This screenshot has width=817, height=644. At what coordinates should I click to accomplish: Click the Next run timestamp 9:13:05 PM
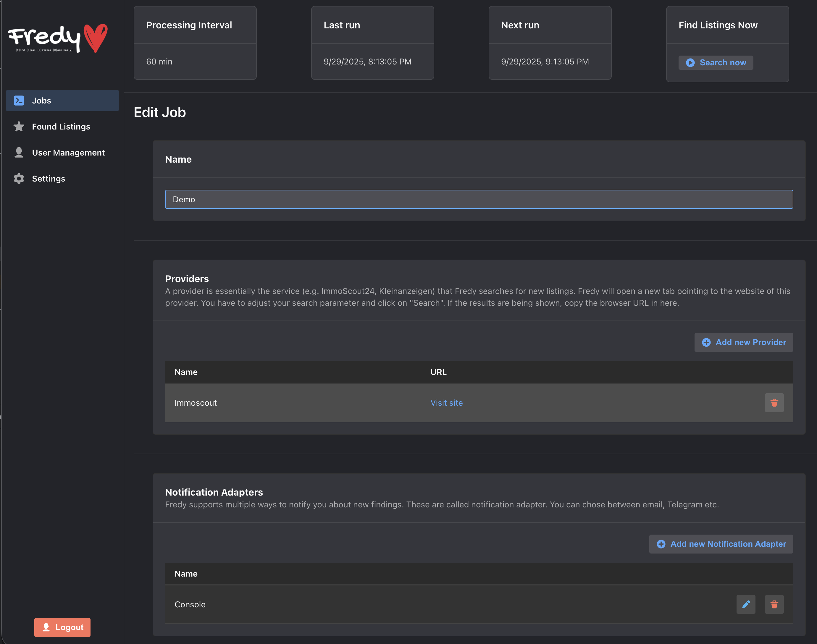[545, 62]
